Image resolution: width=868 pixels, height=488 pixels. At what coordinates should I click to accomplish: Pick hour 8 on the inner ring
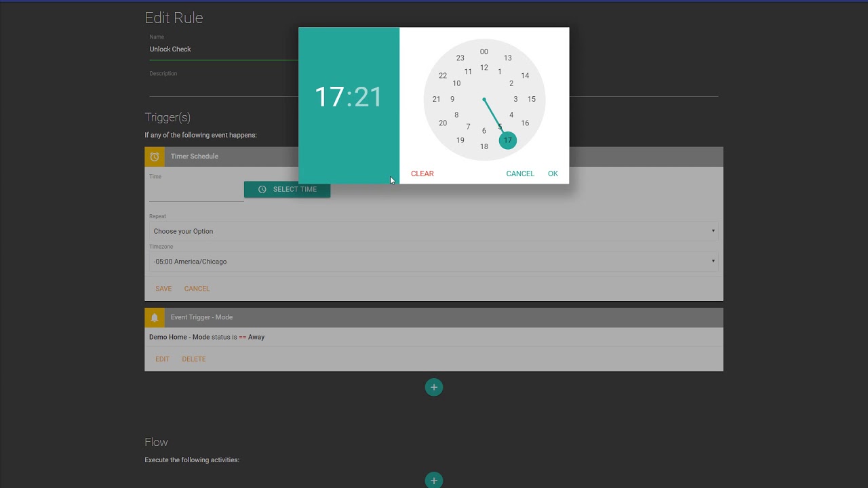[x=456, y=115]
